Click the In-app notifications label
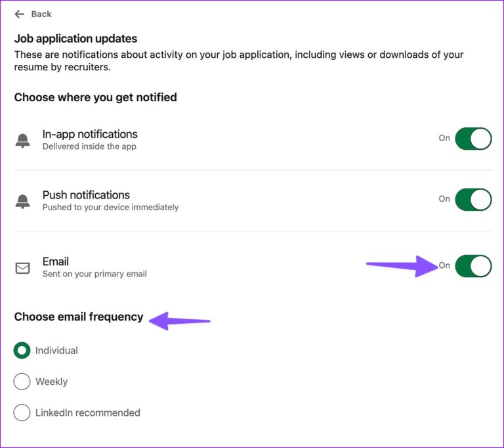This screenshot has height=448, width=504. tap(90, 134)
